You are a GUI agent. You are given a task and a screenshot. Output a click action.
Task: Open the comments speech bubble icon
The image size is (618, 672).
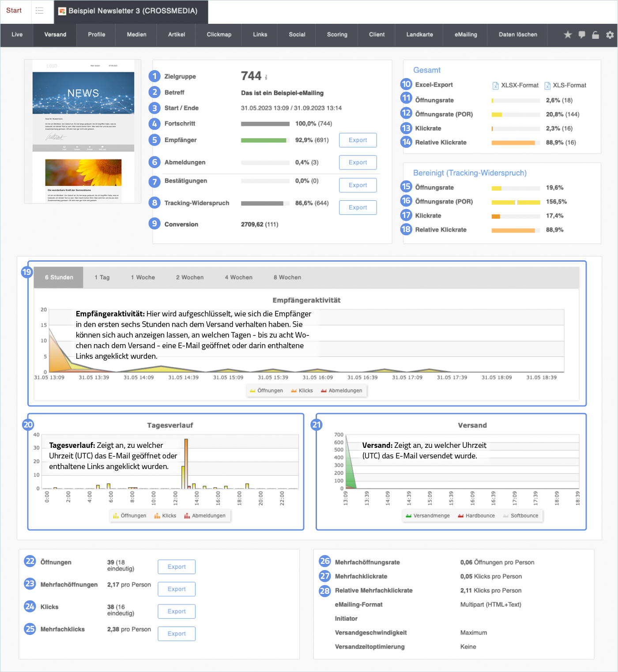click(x=582, y=35)
